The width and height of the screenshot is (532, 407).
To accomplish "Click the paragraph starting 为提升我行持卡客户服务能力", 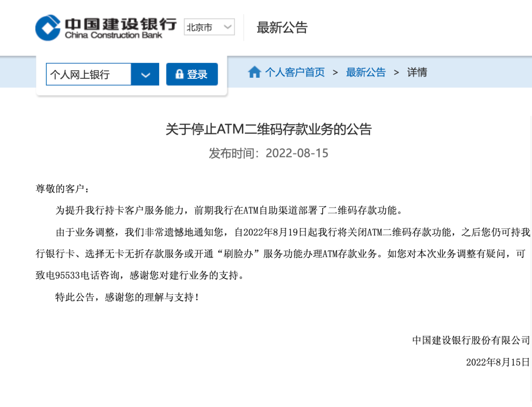I will coord(230,211).
